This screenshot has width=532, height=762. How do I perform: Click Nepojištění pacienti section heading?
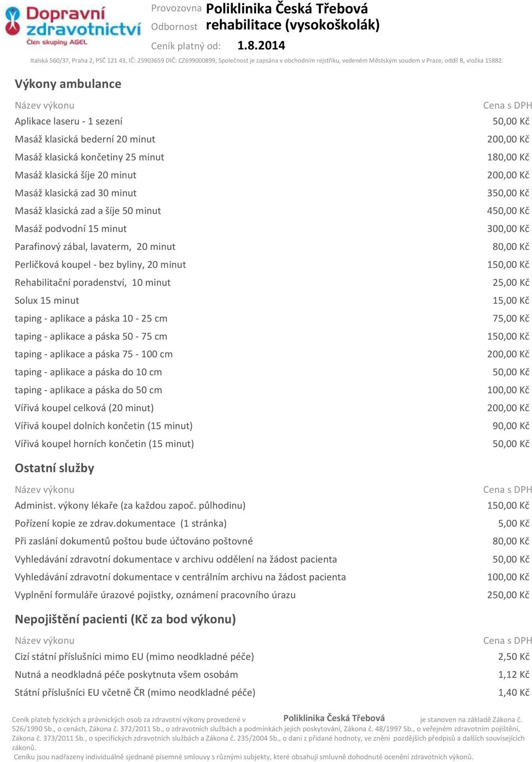[x=125, y=619]
